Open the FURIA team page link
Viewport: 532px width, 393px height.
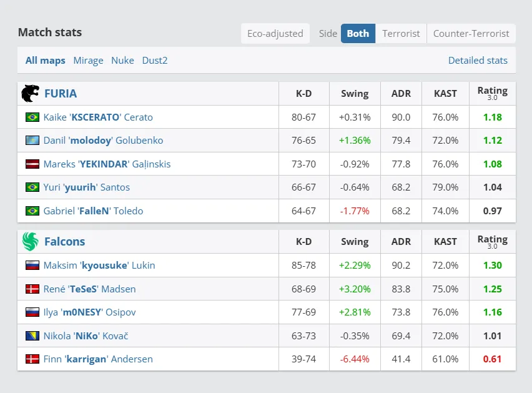[x=61, y=93]
